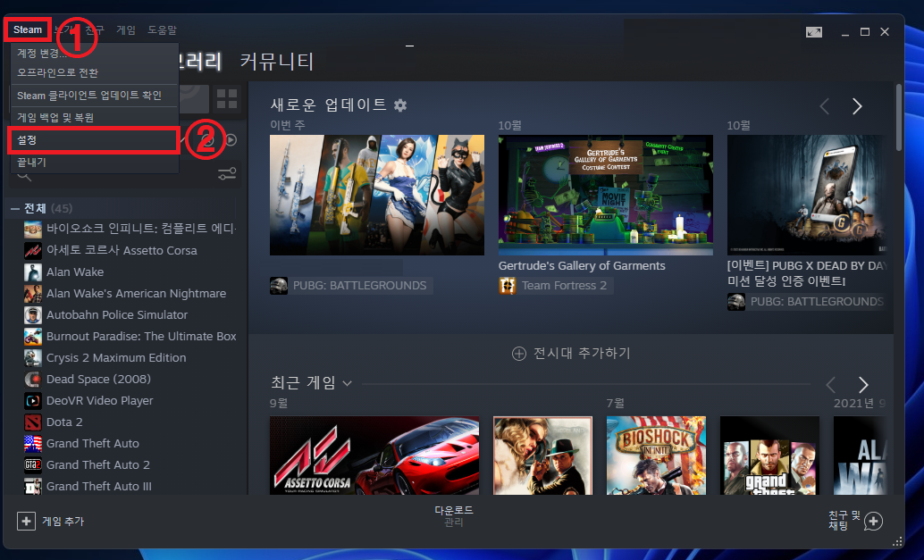924x560 pixels.
Task: Open 설정 from the Steam menu
Action: [x=95, y=140]
